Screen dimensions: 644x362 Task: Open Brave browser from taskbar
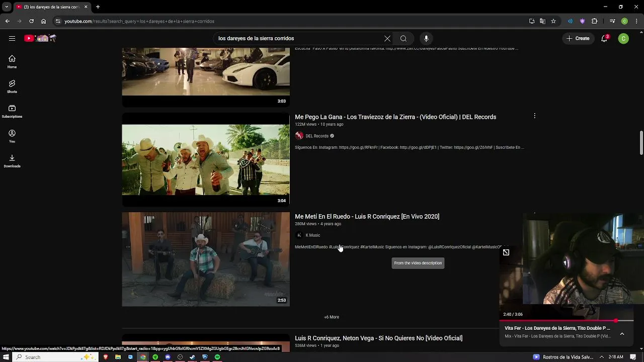pos(105,357)
